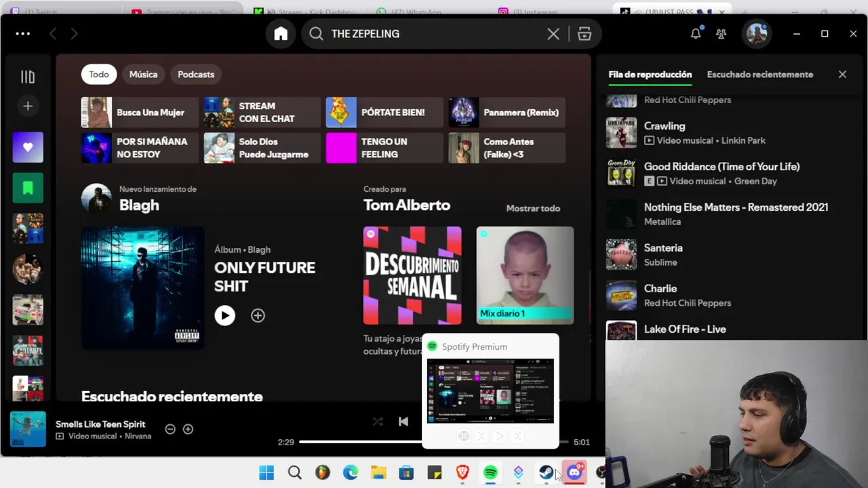The image size is (868, 488).
Task: Select the Podcasts filter chip
Action: click(x=196, y=75)
